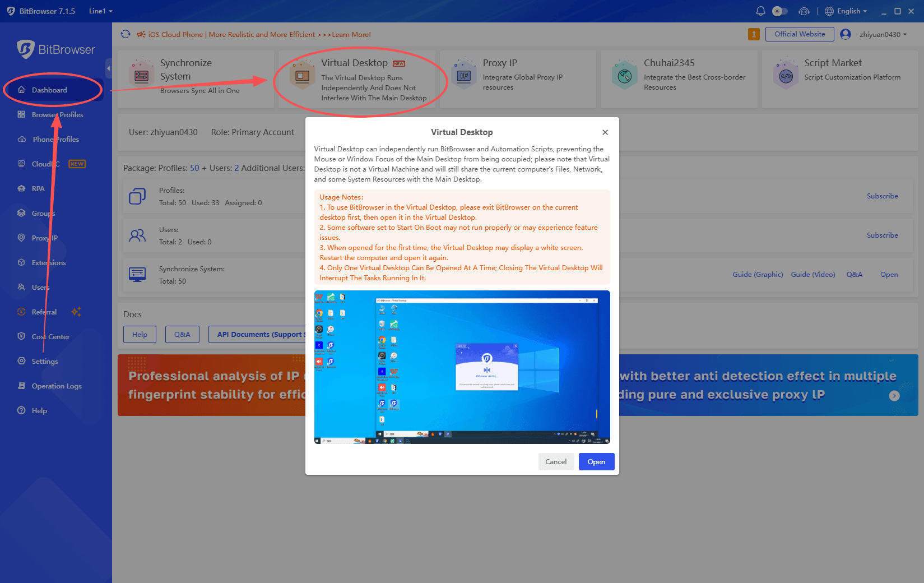Screen dimensions: 924x583
Task: Click the Users people icon
Action: [137, 235]
